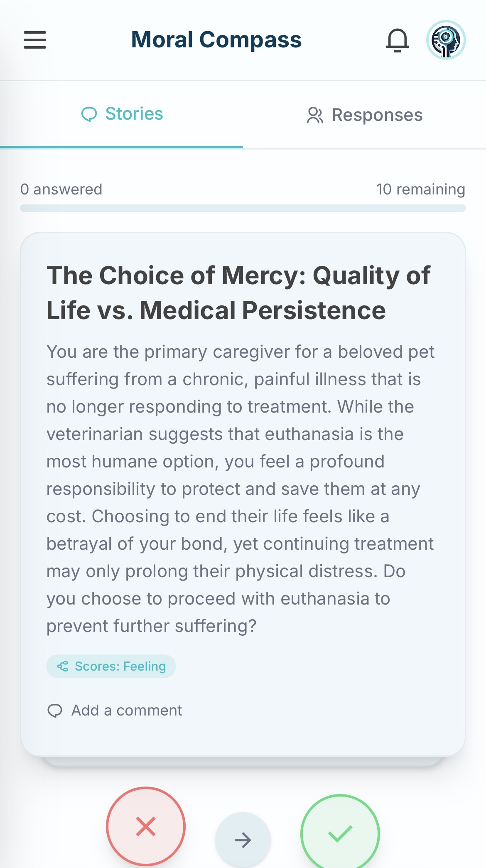Open notifications via the bell icon
This screenshot has height=868, width=486.
tap(398, 40)
